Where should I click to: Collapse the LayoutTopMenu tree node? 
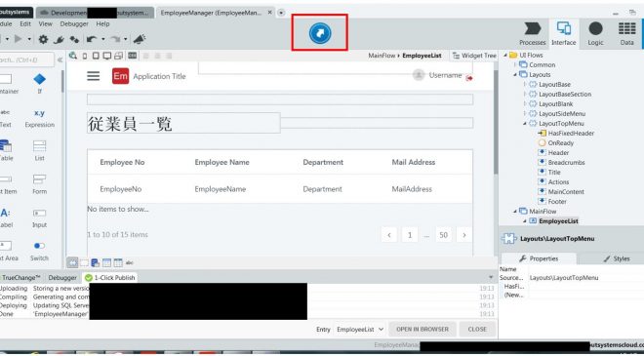(x=525, y=124)
